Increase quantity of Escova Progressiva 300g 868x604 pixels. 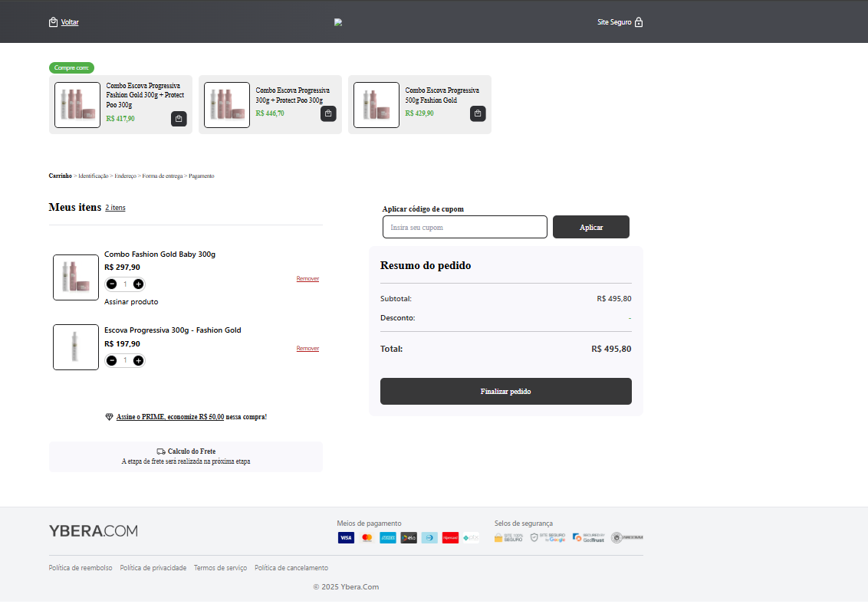coord(138,360)
